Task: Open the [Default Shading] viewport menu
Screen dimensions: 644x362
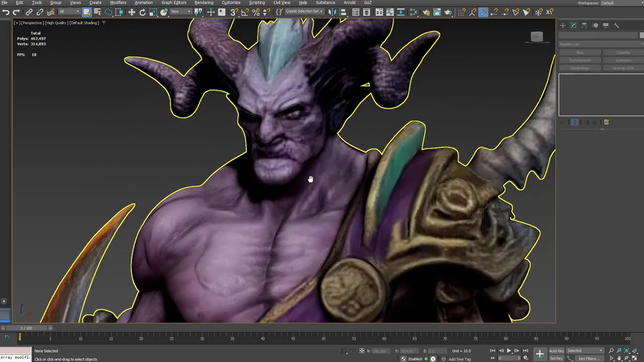Action: pos(84,23)
